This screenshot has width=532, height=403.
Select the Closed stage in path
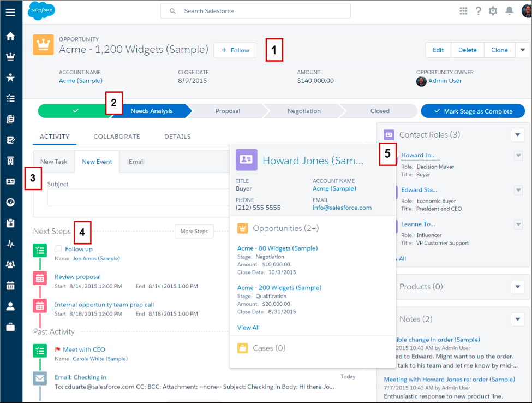pyautogui.click(x=380, y=111)
